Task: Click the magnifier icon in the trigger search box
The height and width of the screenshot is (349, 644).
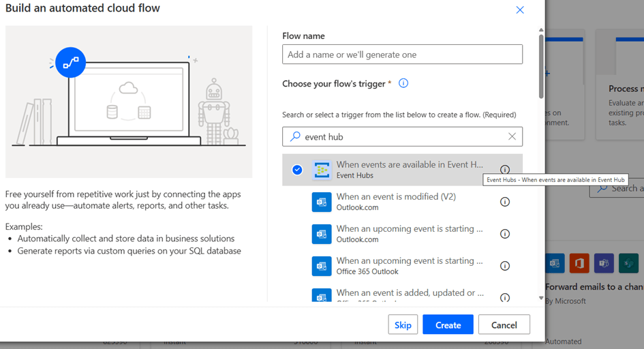Action: click(x=295, y=136)
